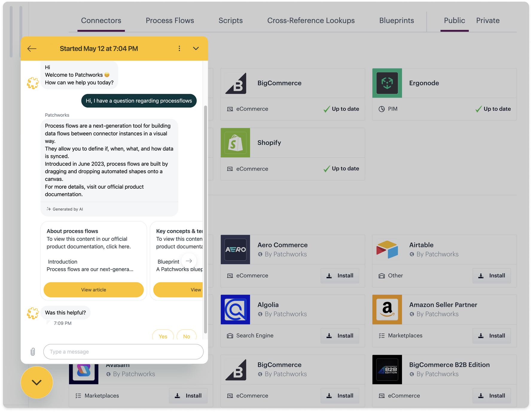The width and height of the screenshot is (532, 412).
Task: Click the Amazon Seller Partner logo
Action: [x=387, y=309]
